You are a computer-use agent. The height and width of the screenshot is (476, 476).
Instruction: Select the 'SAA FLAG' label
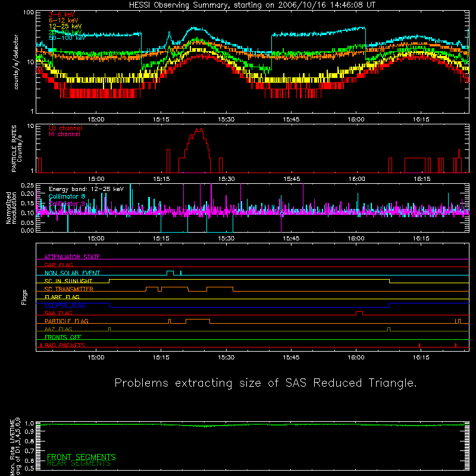(58, 313)
